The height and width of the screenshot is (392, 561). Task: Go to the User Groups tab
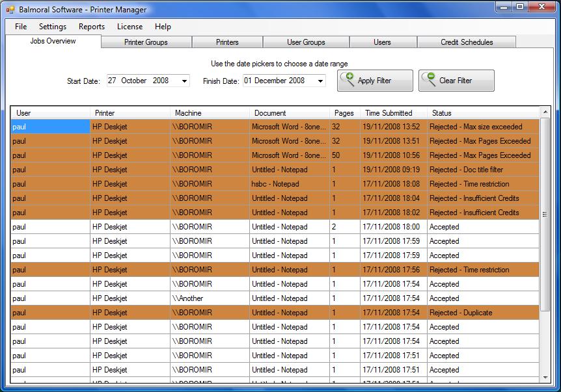(306, 42)
